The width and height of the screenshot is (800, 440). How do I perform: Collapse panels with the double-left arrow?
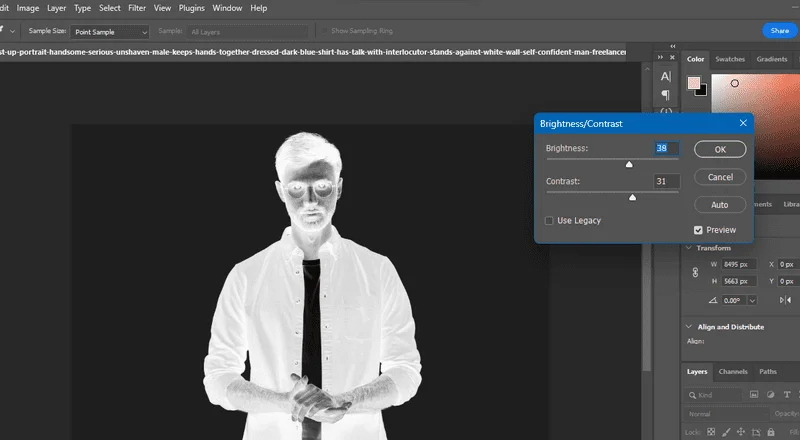(x=673, y=46)
